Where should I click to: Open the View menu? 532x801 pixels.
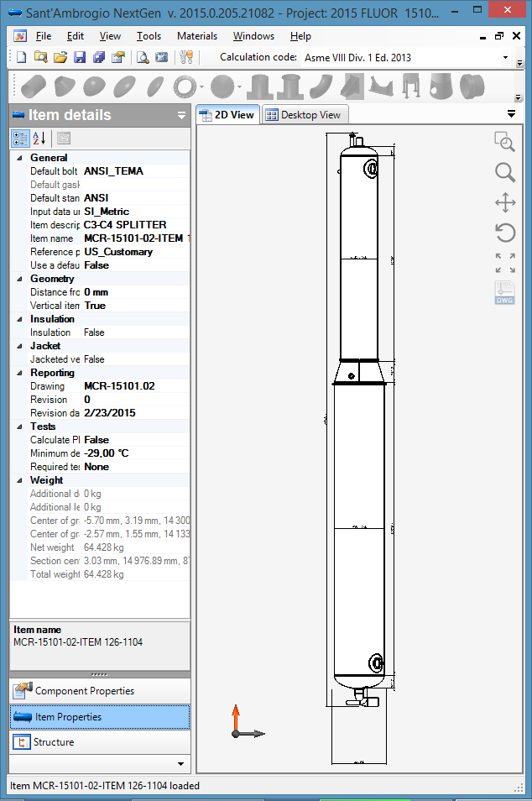110,36
